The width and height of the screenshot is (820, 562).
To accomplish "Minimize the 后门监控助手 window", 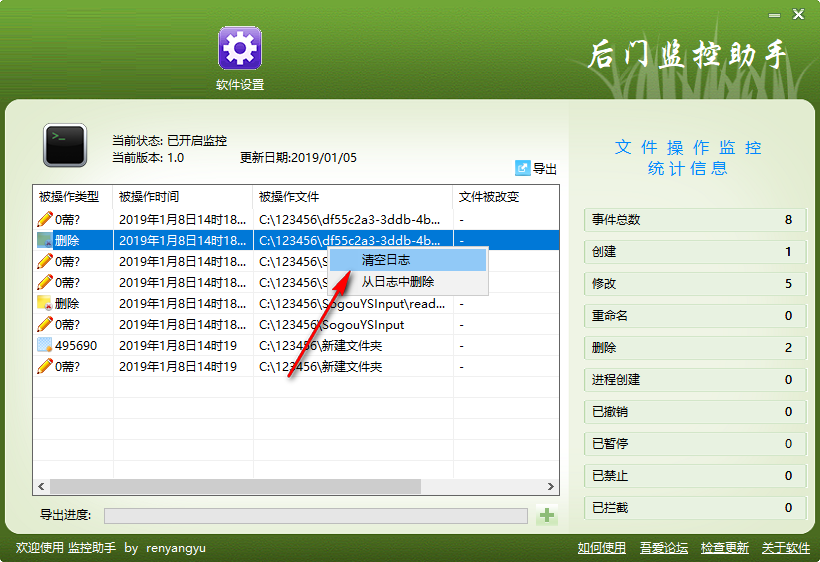I will click(x=774, y=15).
